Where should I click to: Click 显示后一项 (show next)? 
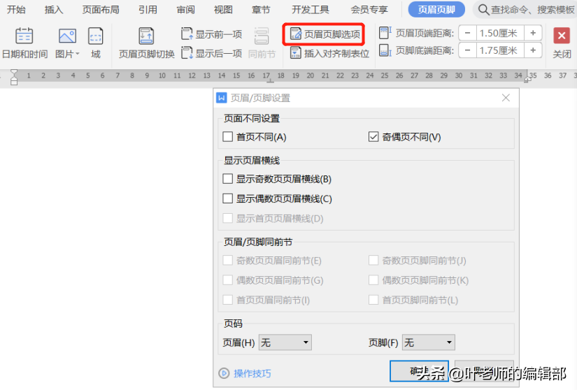(212, 53)
